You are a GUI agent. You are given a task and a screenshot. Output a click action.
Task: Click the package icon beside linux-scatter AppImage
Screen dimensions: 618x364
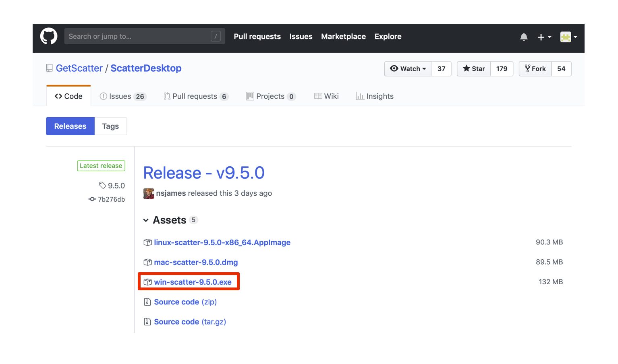tap(147, 242)
